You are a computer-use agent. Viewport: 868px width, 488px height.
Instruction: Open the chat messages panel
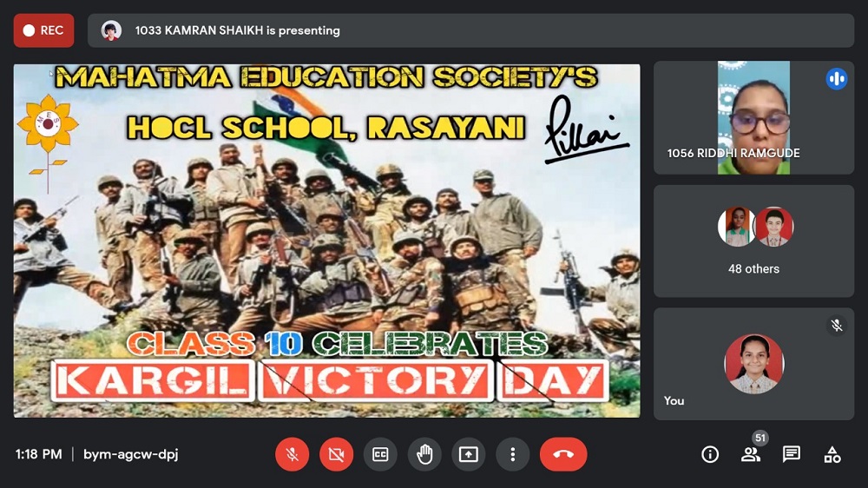(792, 455)
